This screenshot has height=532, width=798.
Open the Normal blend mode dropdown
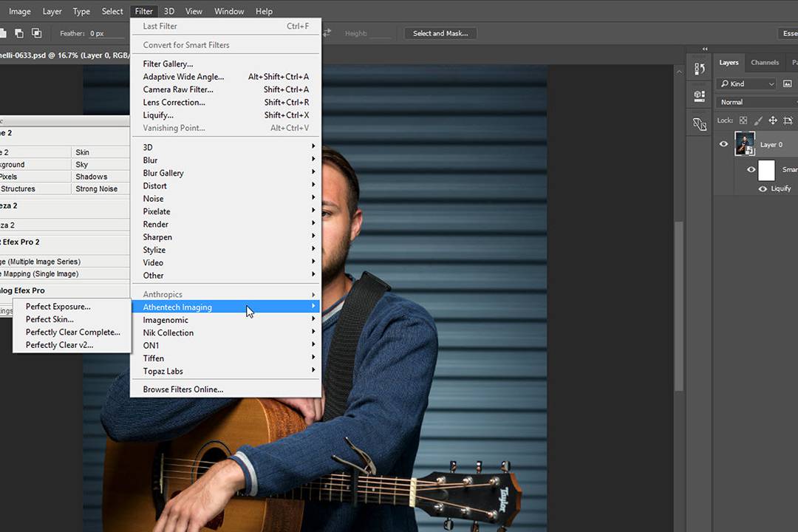[x=755, y=102]
